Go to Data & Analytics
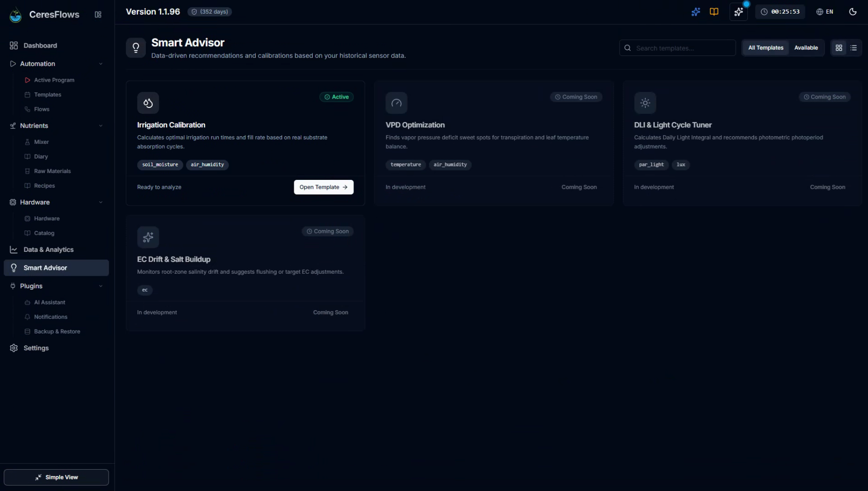This screenshot has width=868, height=491. click(x=56, y=249)
